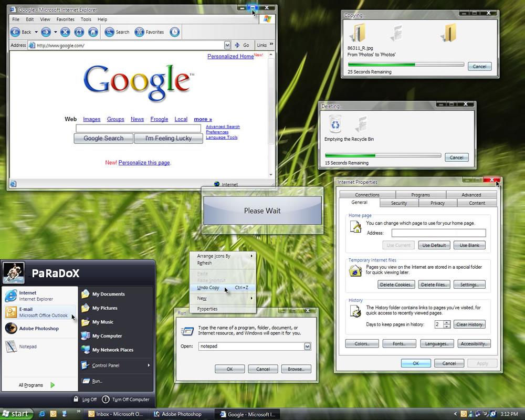The height and width of the screenshot is (420, 525).
Task: Click the Turn Off Computer power icon
Action: pyautogui.click(x=106, y=400)
